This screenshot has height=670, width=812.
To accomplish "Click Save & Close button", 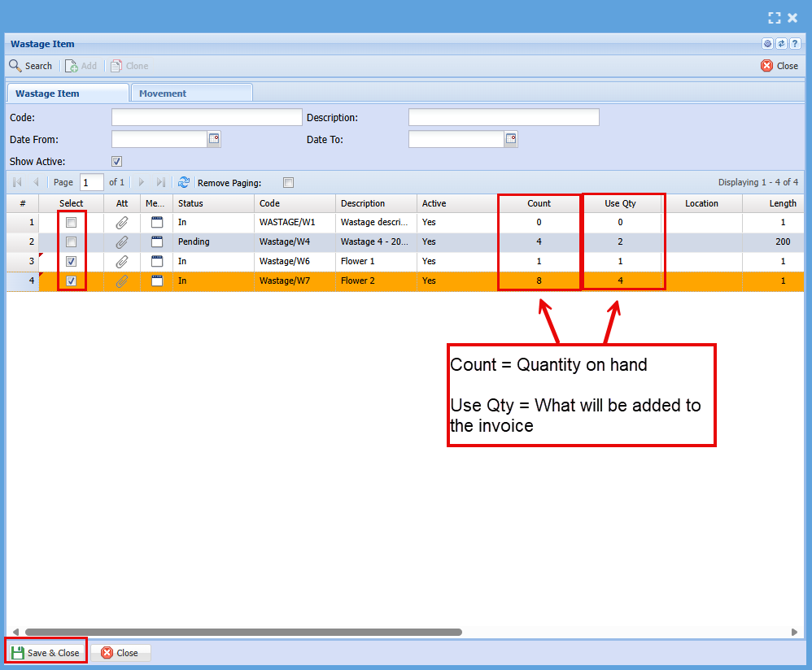I will [x=46, y=653].
